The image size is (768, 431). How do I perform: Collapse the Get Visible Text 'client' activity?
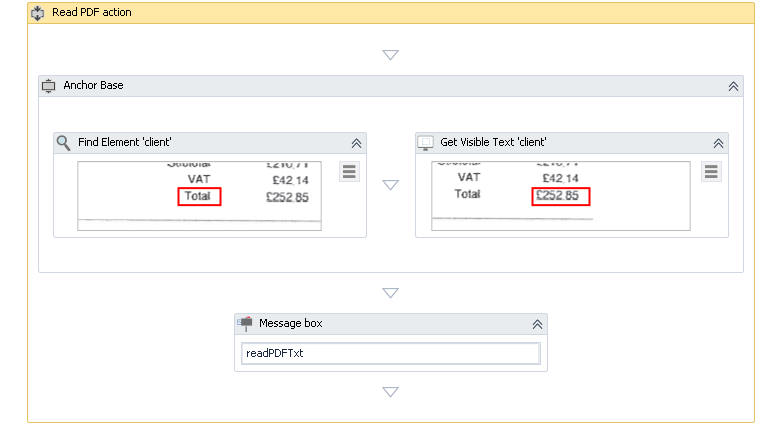click(718, 143)
